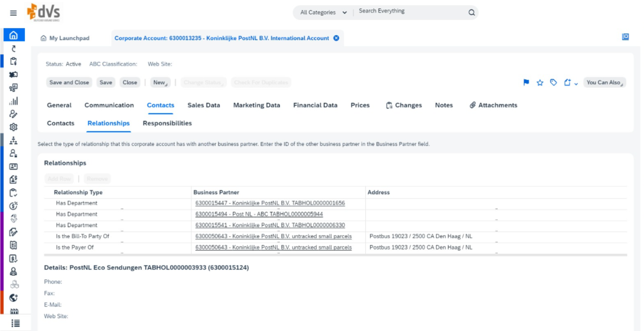
Task: Click the Close button
Action: tap(130, 83)
